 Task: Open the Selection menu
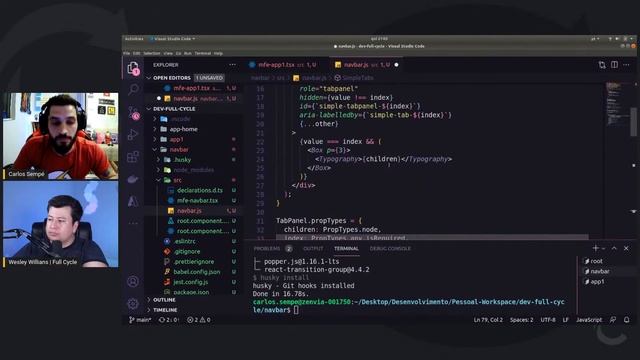[151, 53]
